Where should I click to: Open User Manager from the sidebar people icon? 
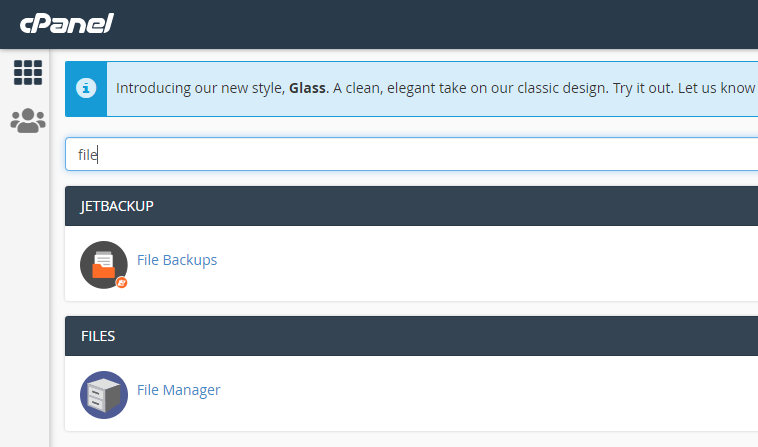(28, 121)
